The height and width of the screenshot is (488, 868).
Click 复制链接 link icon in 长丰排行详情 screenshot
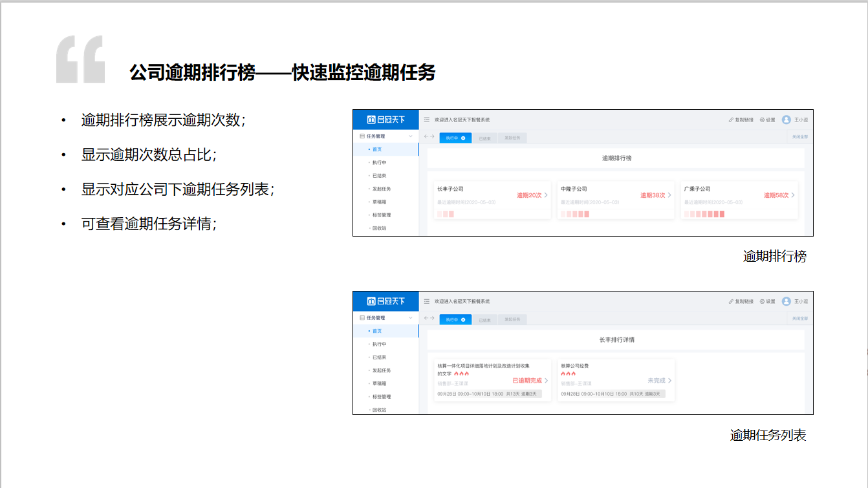pos(731,301)
